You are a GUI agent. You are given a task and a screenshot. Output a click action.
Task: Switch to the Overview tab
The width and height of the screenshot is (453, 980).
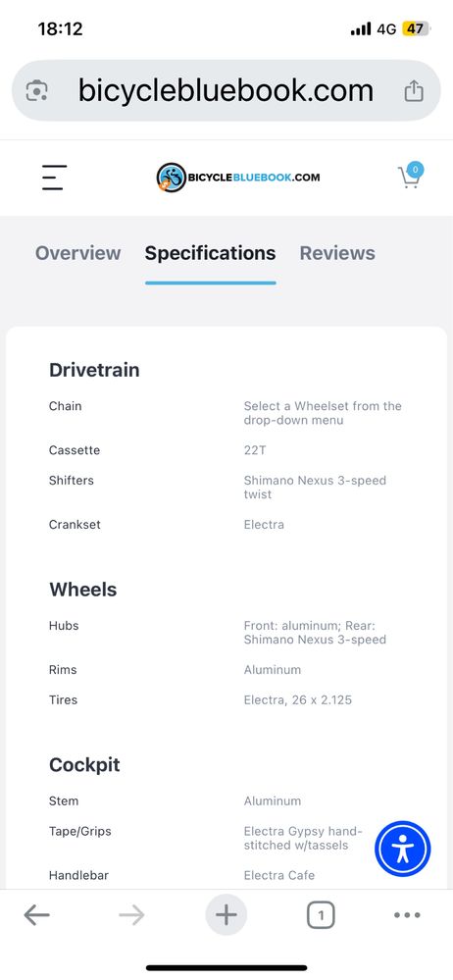coord(78,253)
